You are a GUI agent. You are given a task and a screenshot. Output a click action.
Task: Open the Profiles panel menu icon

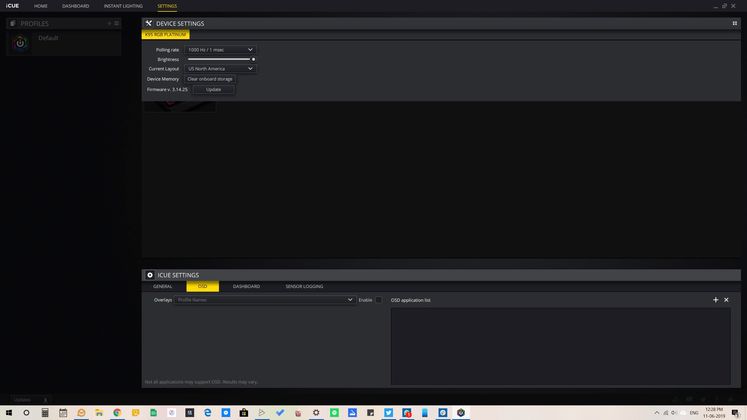[116, 23]
